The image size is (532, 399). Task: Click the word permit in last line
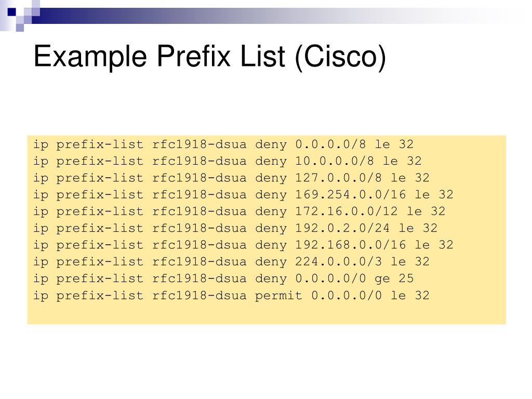(x=278, y=296)
